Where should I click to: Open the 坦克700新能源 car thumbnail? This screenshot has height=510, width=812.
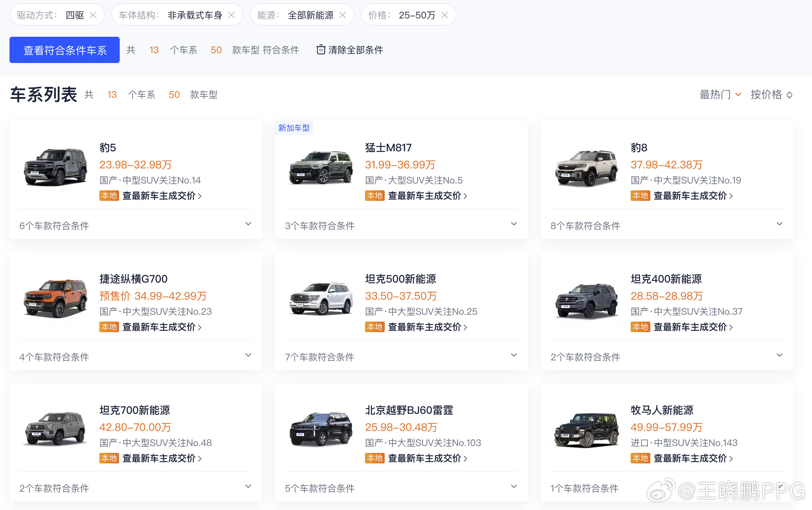coord(56,430)
